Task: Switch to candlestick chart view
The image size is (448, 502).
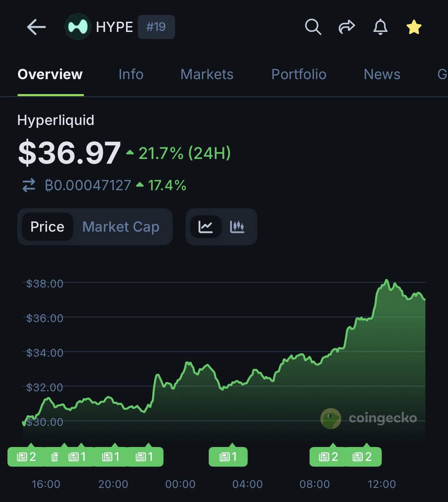Action: tap(237, 227)
